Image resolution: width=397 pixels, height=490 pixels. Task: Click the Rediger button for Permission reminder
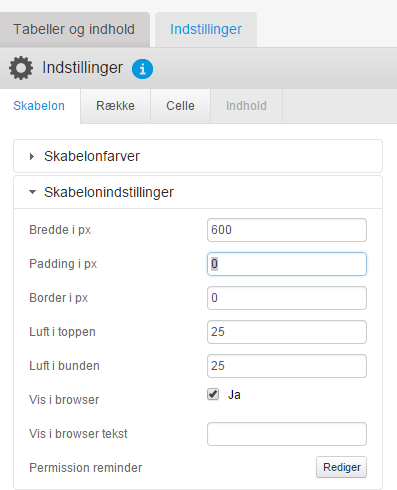(x=342, y=467)
